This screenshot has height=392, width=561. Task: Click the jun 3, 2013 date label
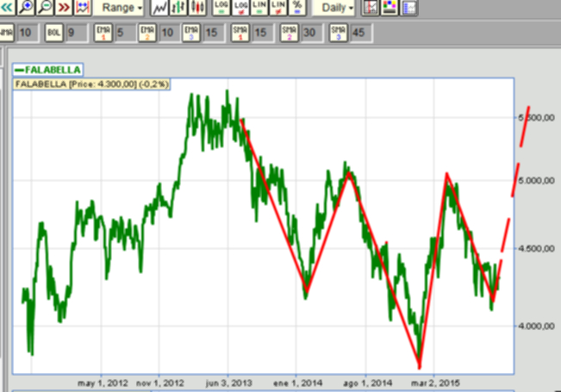click(x=229, y=383)
